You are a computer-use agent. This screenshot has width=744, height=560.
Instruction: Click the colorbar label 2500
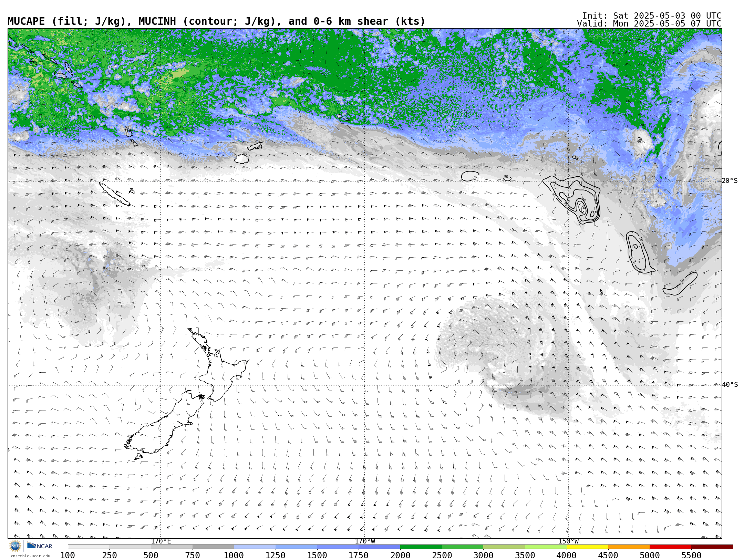point(442,555)
